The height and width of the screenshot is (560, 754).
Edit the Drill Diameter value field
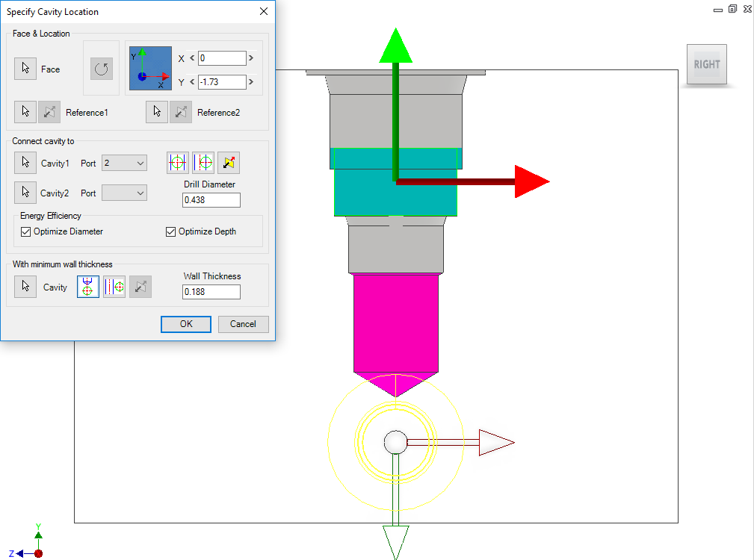click(x=211, y=199)
